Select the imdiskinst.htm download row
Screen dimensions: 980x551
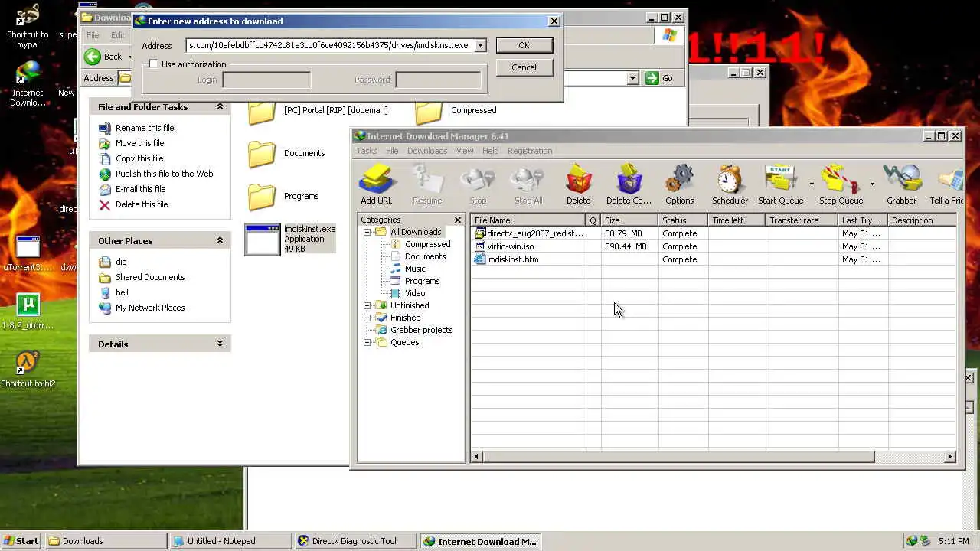[x=714, y=259]
